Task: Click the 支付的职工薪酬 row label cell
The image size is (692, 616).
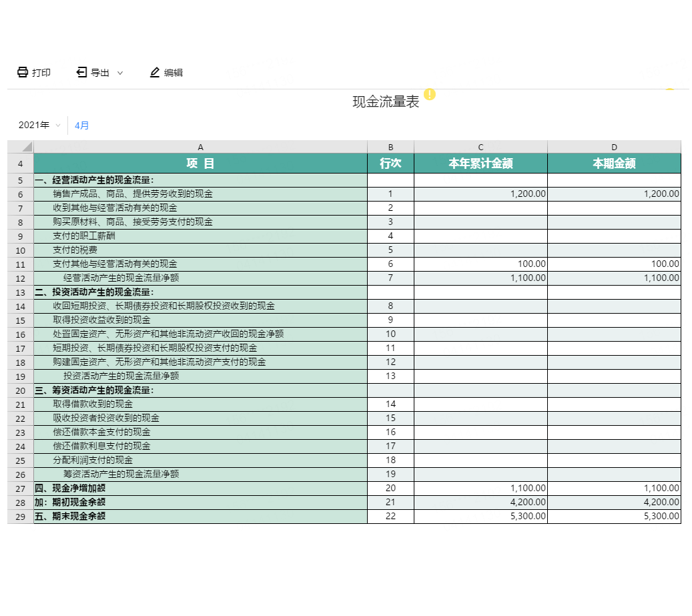Action: 200,236
